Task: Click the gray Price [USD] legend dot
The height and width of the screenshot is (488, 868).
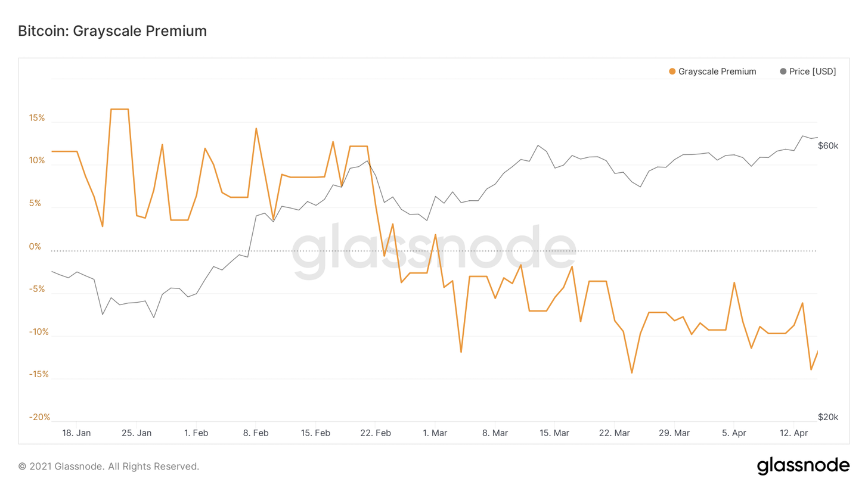Action: 783,72
